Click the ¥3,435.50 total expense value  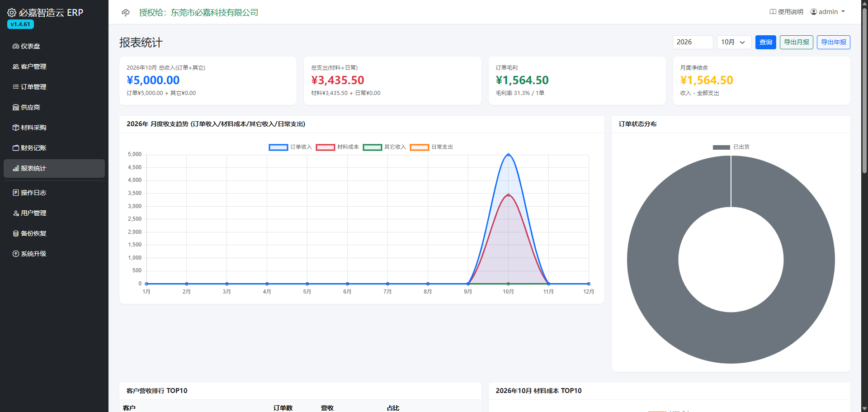click(x=338, y=80)
